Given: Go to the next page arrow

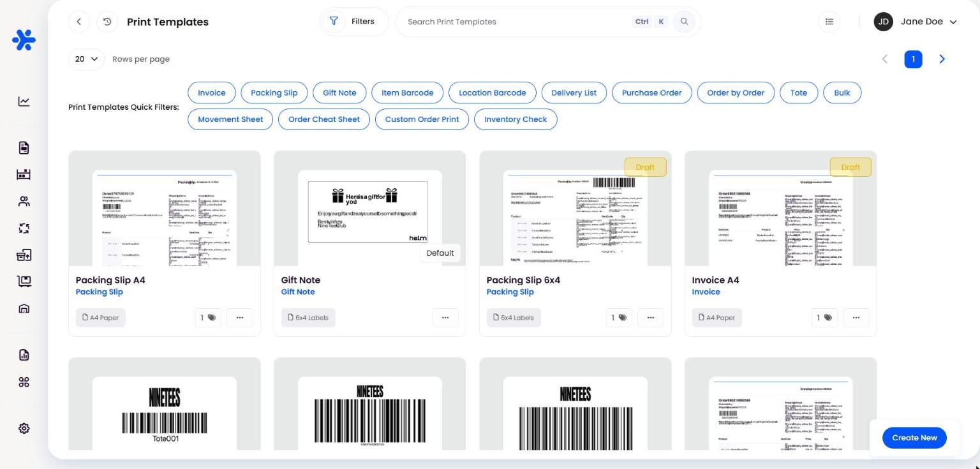Looking at the screenshot, I should [x=942, y=59].
